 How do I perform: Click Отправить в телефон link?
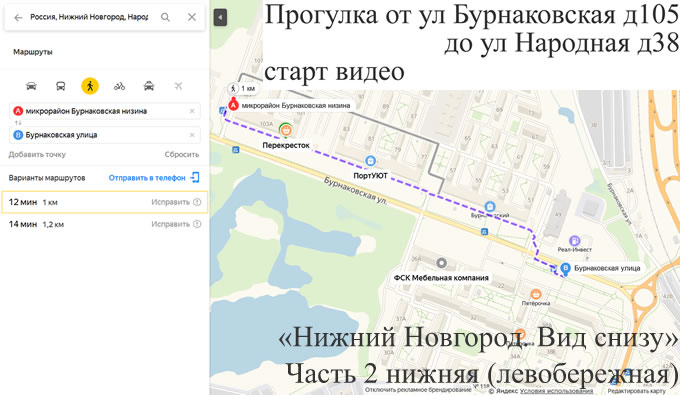click(x=147, y=178)
